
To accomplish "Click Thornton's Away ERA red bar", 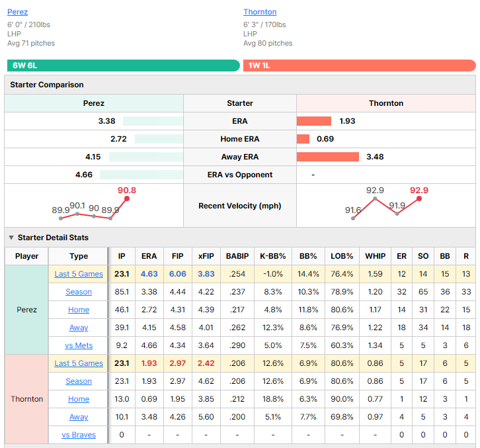I will [x=327, y=157].
